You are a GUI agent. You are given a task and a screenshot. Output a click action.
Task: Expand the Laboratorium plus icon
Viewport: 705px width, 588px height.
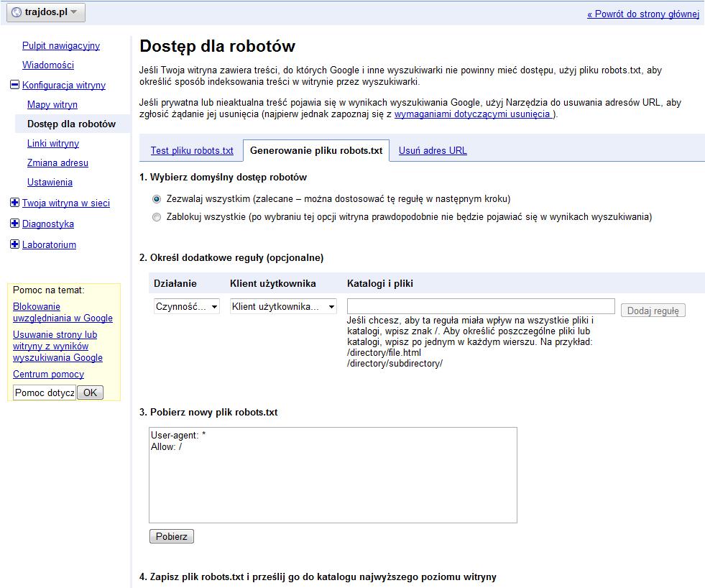(x=15, y=244)
